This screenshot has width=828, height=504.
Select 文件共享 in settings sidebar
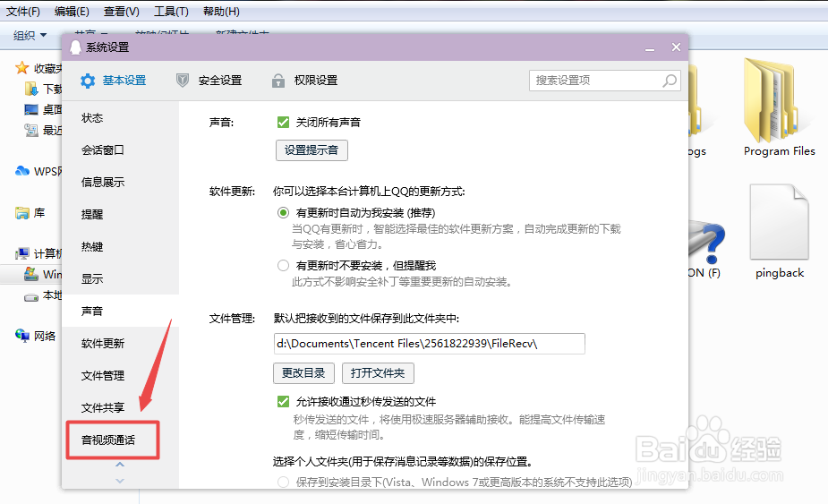coord(121,408)
